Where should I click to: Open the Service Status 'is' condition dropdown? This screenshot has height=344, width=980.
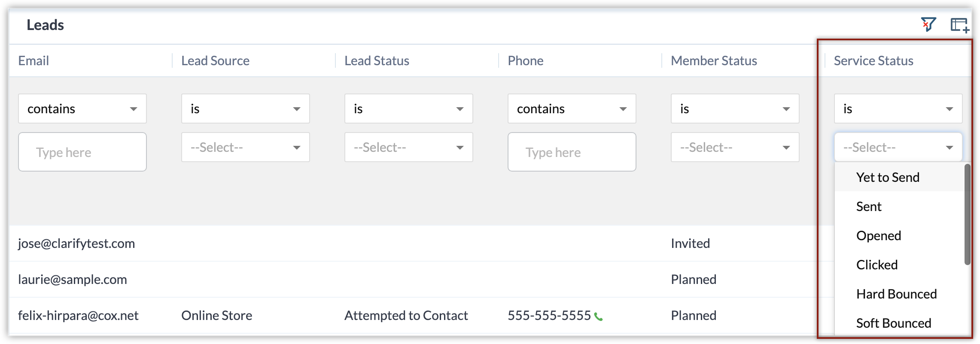click(x=898, y=109)
